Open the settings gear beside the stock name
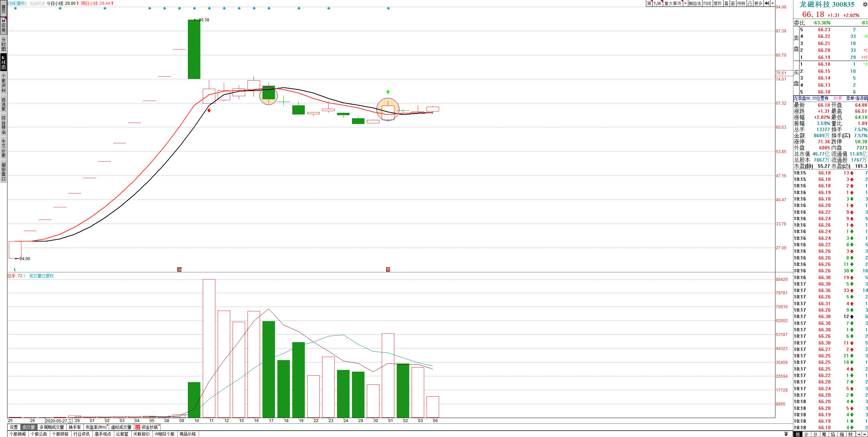 click(865, 5)
